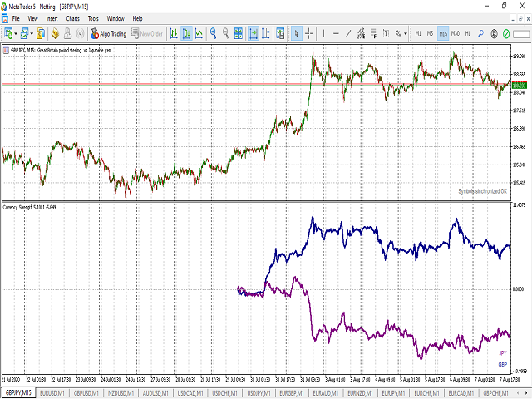Image resolution: width=532 pixels, height=399 pixels.
Task: Select the cursor arrow tool
Action: (297, 34)
